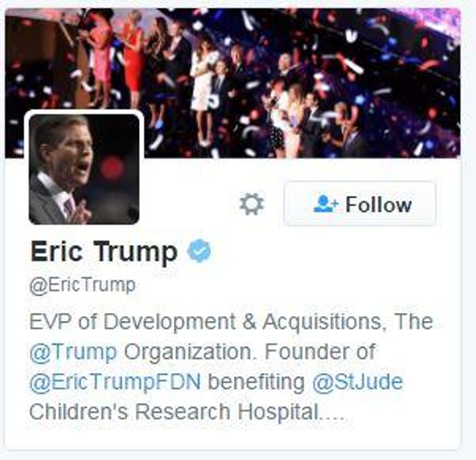Open the profile avatar photo
The width and height of the screenshot is (476, 460).
tap(84, 169)
